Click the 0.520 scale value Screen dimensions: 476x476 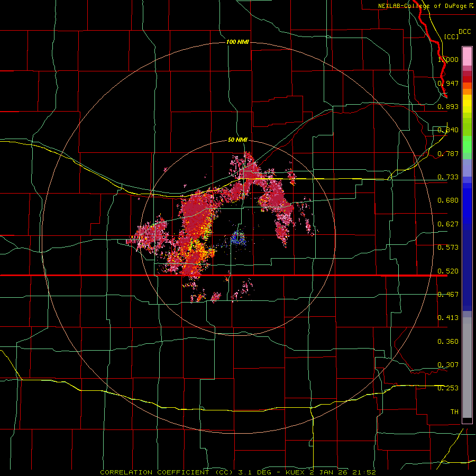click(x=448, y=271)
